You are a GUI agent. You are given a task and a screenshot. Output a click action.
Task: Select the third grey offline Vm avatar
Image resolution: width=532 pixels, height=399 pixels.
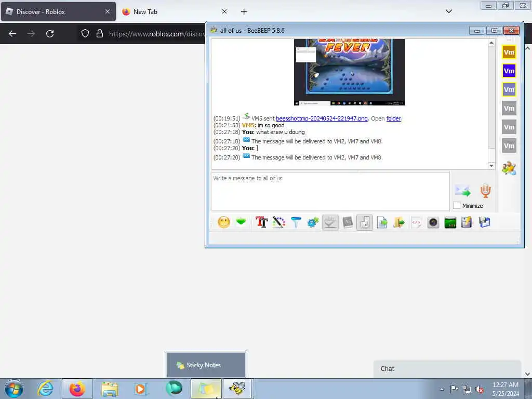(509, 145)
